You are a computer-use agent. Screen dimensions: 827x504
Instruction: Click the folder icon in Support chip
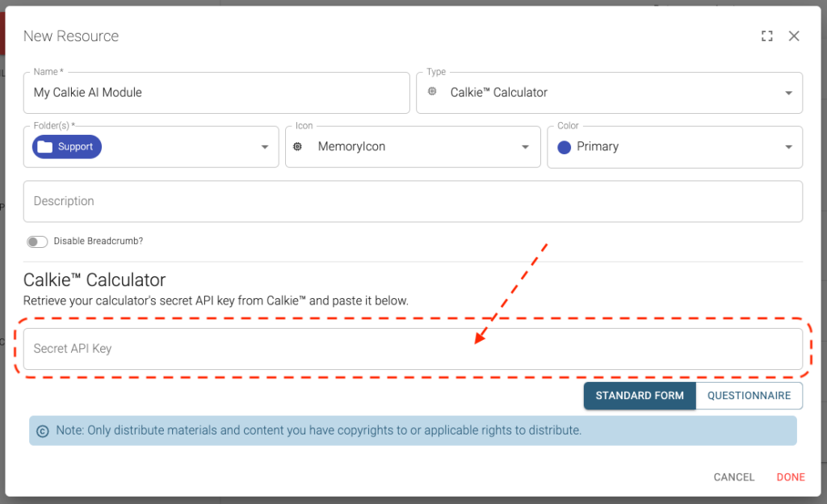(45, 147)
